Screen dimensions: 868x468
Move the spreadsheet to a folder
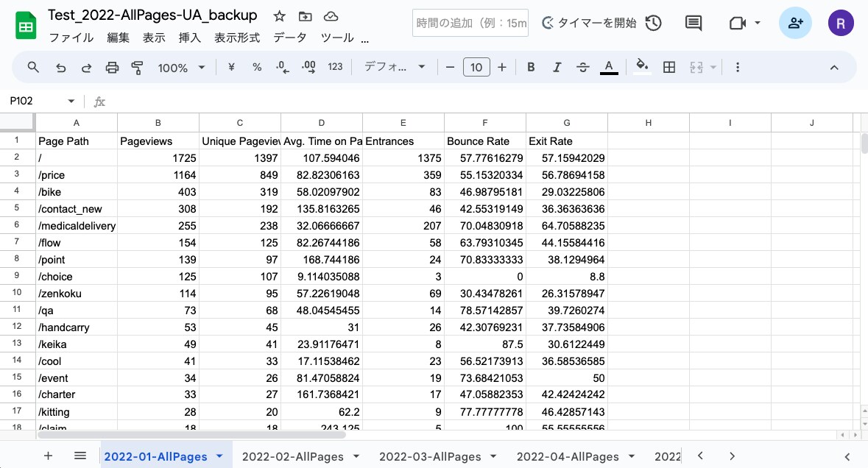(305, 17)
